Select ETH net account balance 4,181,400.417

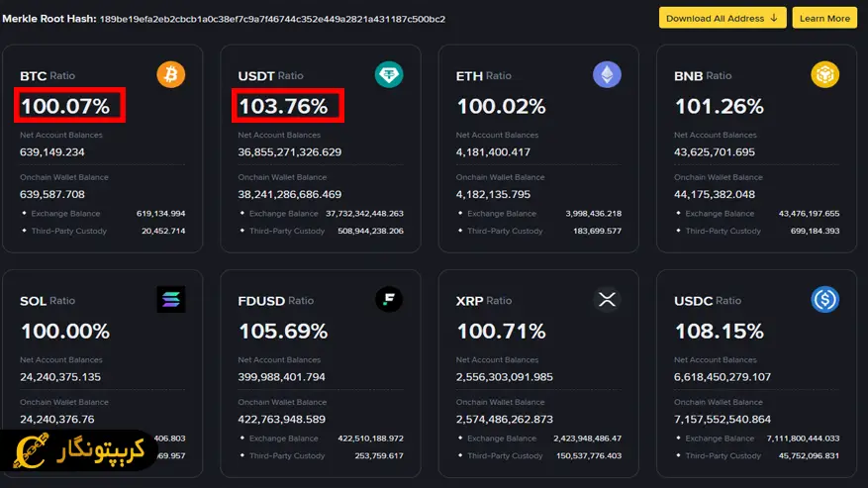click(x=493, y=151)
